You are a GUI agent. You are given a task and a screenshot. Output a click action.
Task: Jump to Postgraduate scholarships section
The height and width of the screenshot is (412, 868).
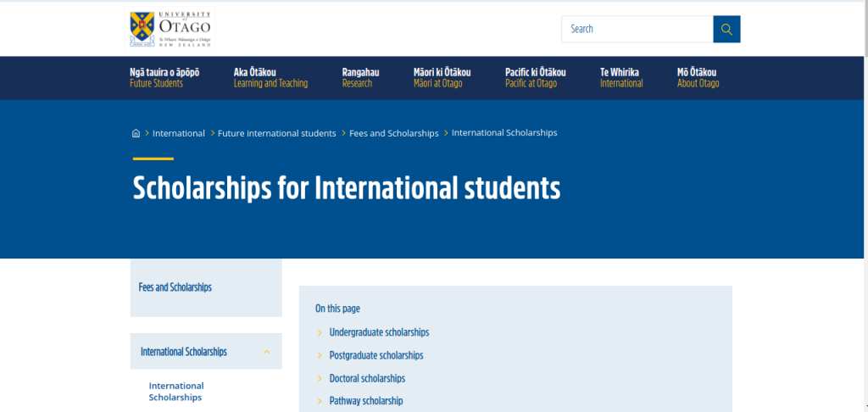pyautogui.click(x=376, y=355)
